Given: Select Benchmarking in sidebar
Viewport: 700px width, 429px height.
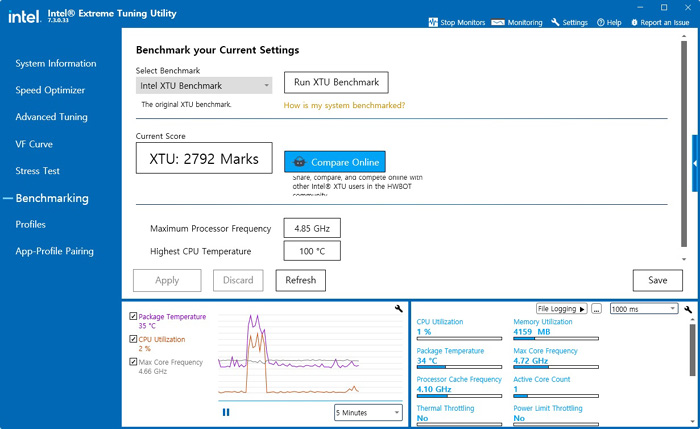Looking at the screenshot, I should (x=52, y=198).
